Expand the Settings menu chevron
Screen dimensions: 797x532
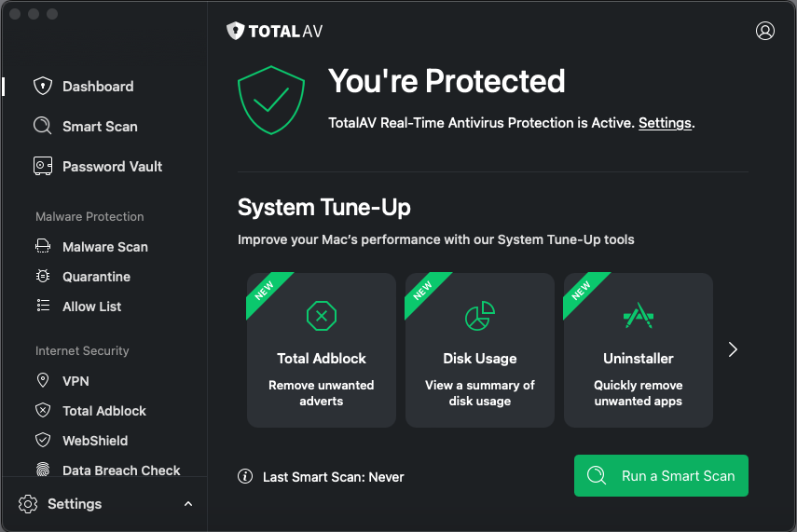tap(188, 504)
